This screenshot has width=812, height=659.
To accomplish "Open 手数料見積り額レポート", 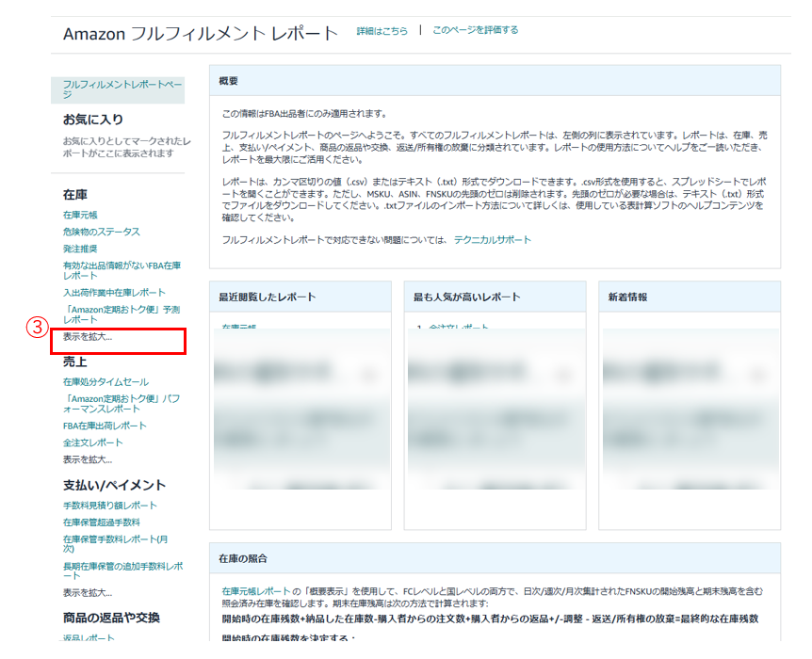I will (110, 506).
